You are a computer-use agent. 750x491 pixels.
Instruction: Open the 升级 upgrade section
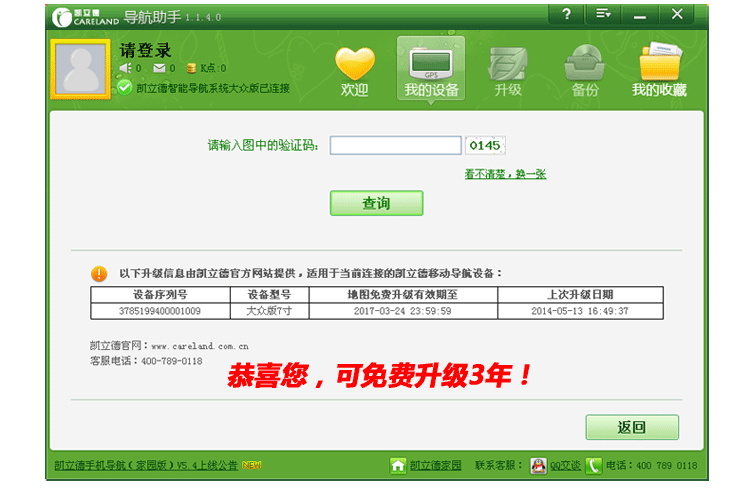507,72
